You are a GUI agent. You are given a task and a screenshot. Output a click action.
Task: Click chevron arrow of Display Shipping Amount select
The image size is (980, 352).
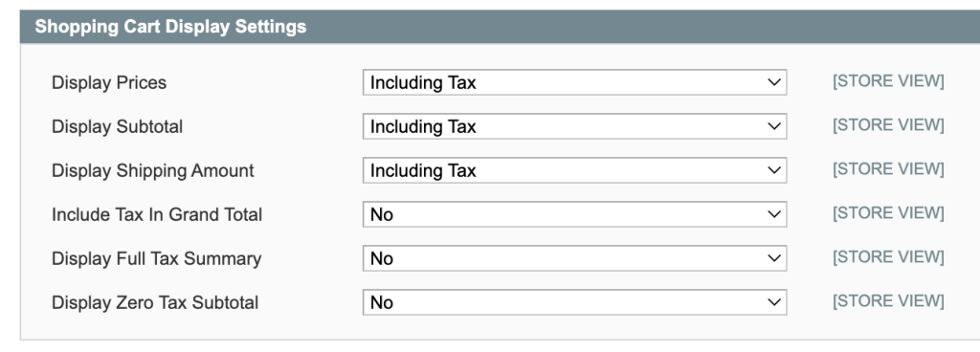pyautogui.click(x=773, y=170)
